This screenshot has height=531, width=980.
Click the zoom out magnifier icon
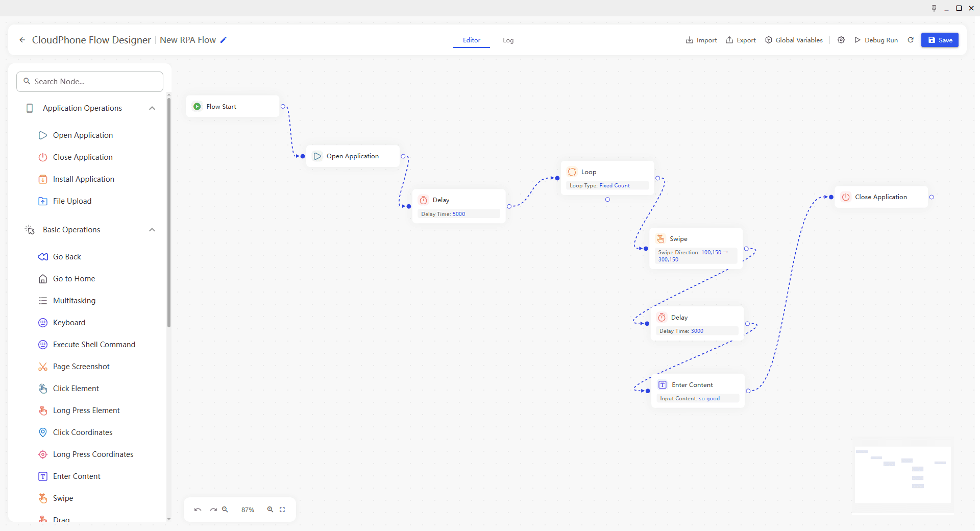[x=225, y=510]
